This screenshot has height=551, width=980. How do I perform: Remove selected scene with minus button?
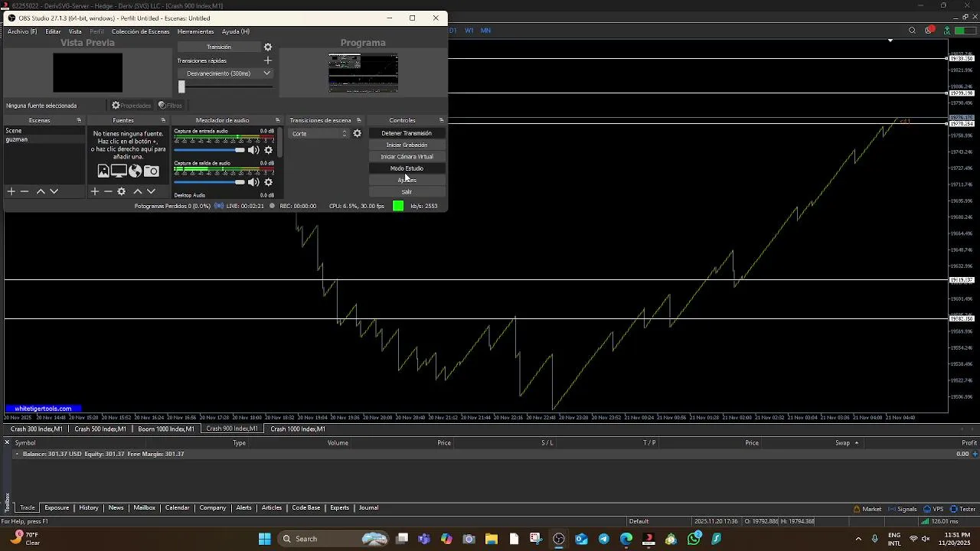pyautogui.click(x=24, y=191)
